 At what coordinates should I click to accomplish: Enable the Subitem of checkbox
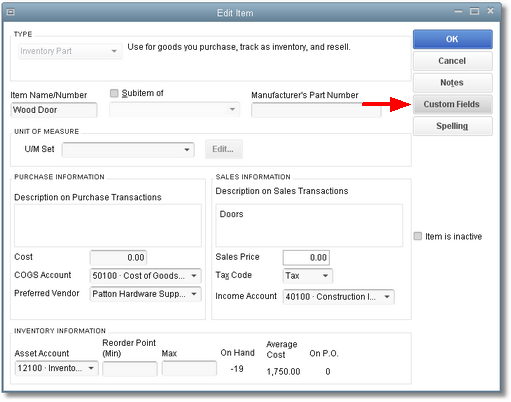(114, 93)
